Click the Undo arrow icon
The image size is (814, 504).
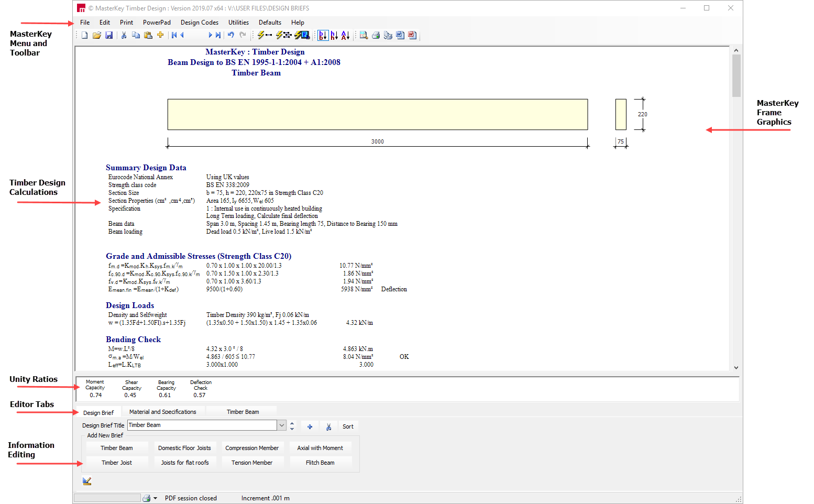point(230,35)
